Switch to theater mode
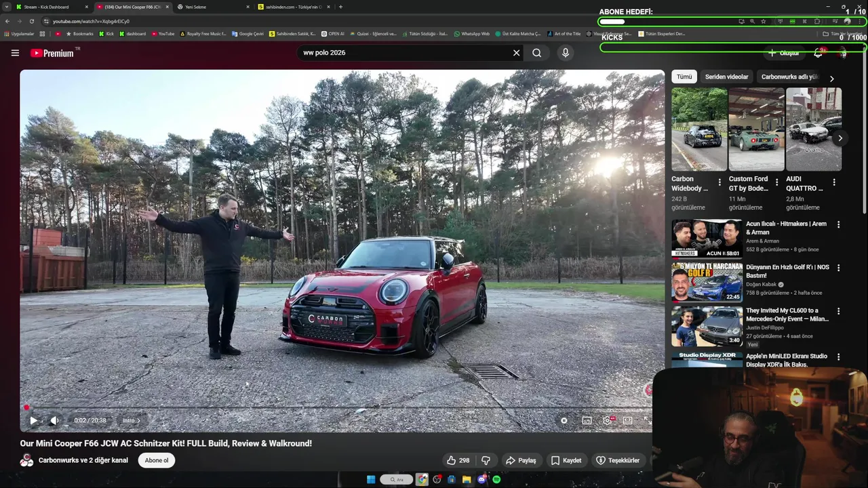 pyautogui.click(x=628, y=420)
